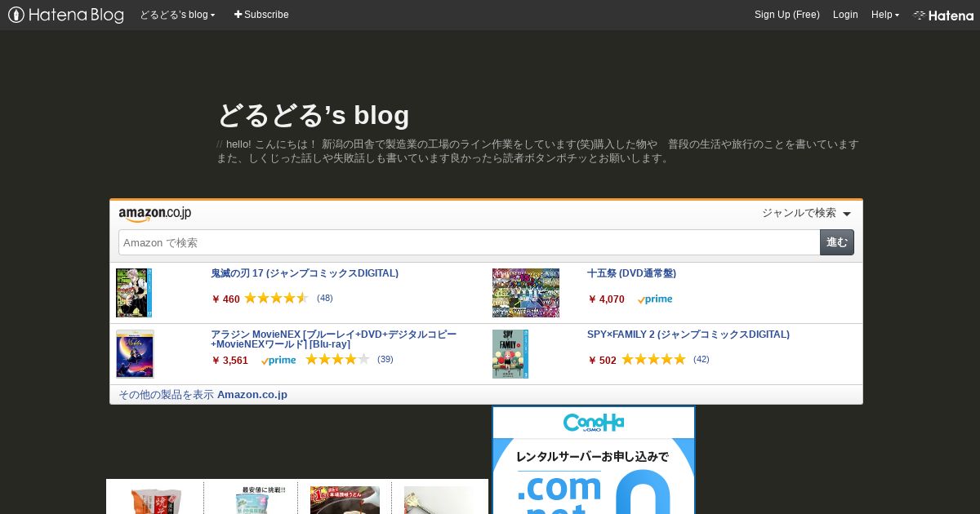This screenshot has width=980, height=514.
Task: Open the SPY×FAMILY 2 cover thumbnail
Action: coord(510,354)
